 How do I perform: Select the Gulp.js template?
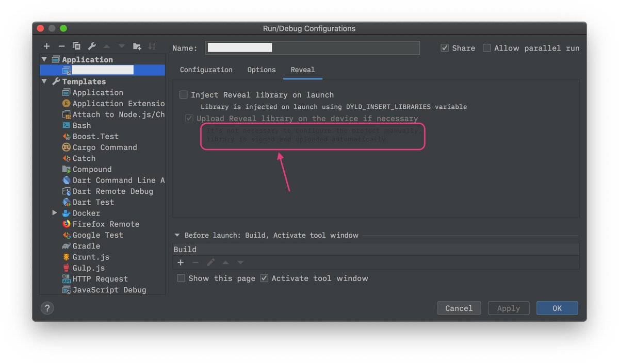pos(88,268)
